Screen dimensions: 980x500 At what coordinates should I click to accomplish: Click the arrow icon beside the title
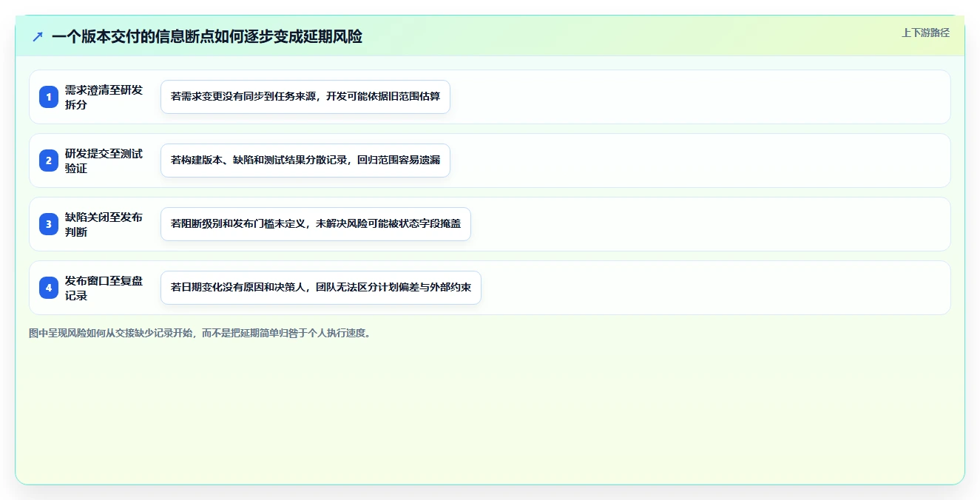38,36
